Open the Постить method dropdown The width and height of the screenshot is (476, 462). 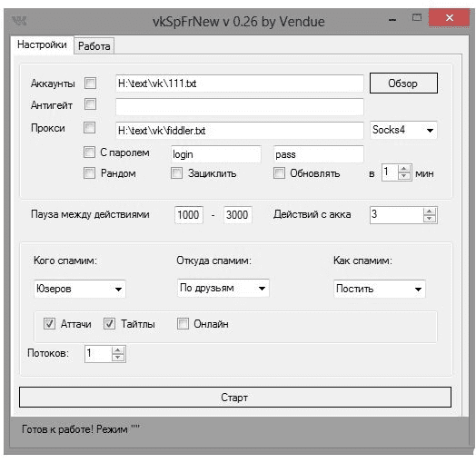pos(380,289)
